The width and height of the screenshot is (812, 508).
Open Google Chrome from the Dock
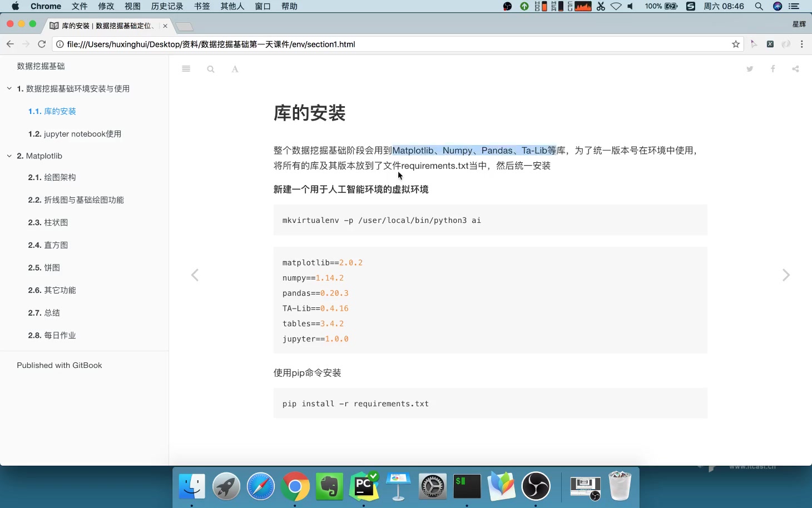pyautogui.click(x=295, y=486)
